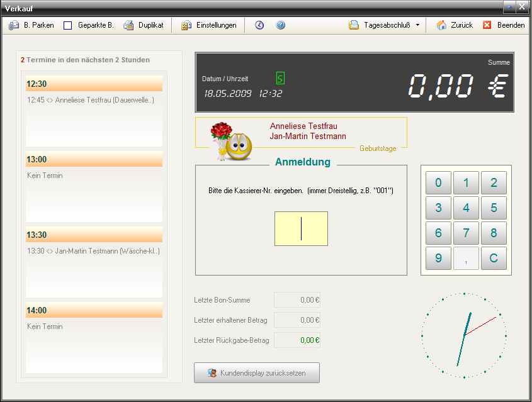Open the Geparkte B. list
The image size is (532, 402).
[x=89, y=25]
